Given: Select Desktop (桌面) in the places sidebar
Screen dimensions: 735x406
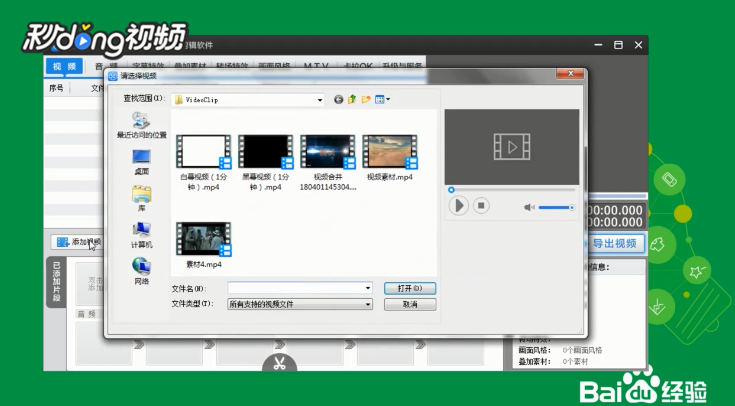Looking at the screenshot, I should 142,162.
